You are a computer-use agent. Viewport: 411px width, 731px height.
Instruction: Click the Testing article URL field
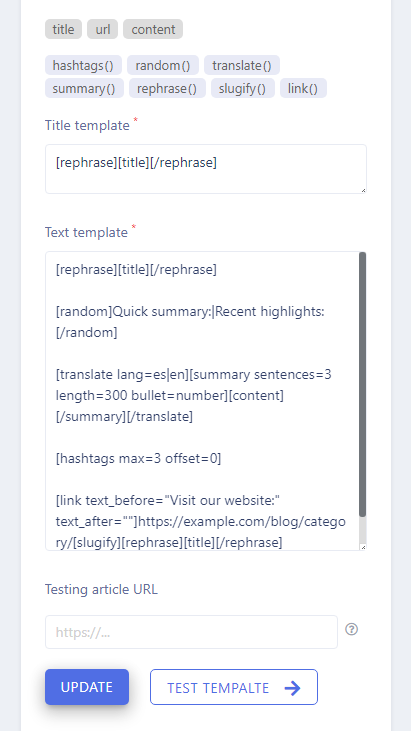pyautogui.click(x=192, y=632)
